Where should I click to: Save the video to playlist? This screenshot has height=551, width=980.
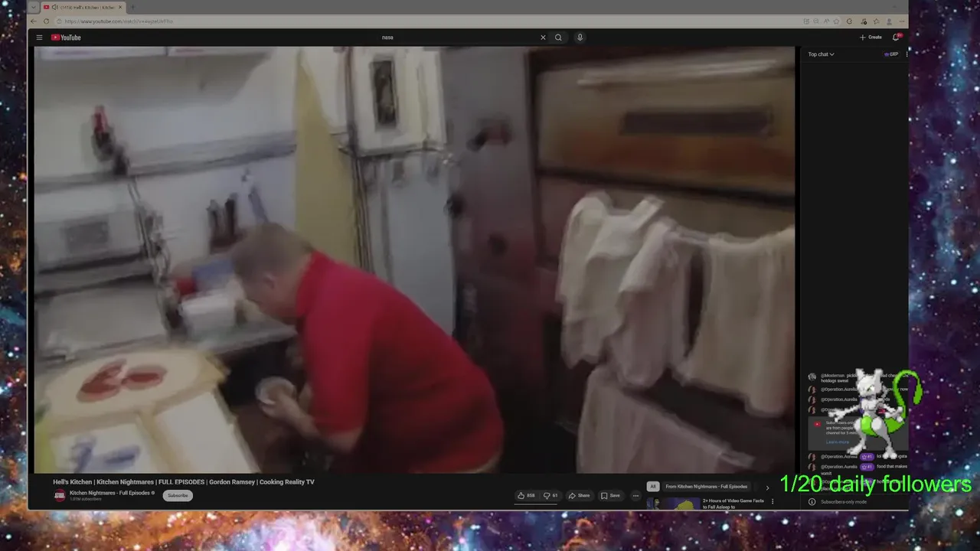pos(610,496)
